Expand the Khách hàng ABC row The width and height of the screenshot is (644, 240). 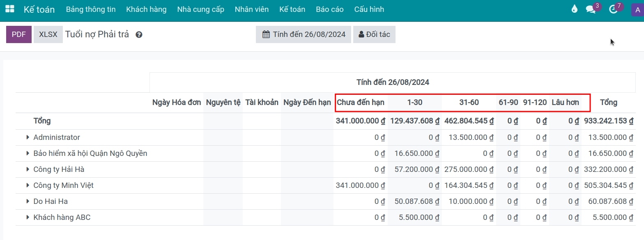(28, 217)
